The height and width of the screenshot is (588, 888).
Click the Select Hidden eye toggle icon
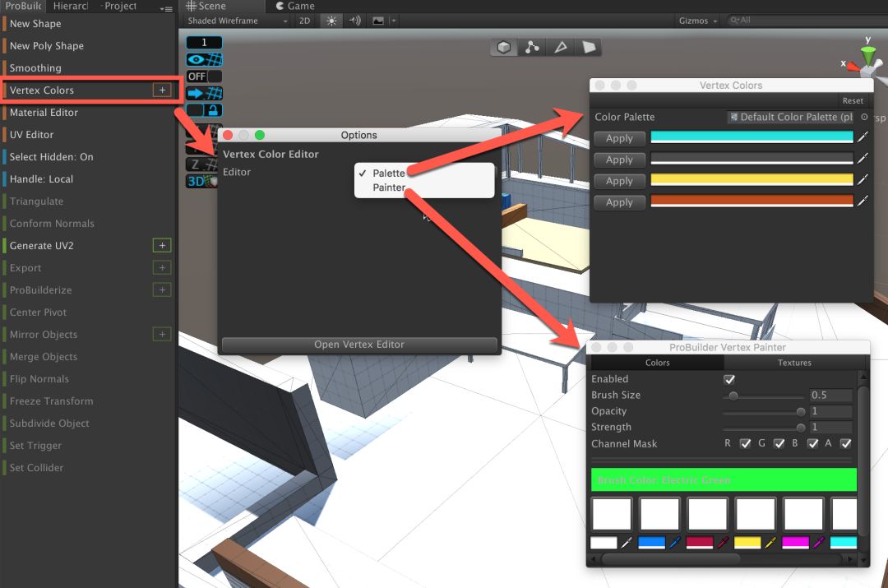(x=196, y=58)
